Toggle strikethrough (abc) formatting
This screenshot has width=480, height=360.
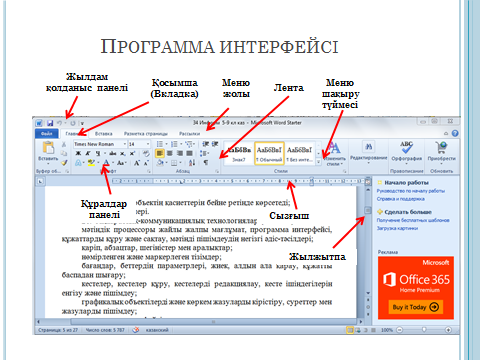tap(113, 153)
